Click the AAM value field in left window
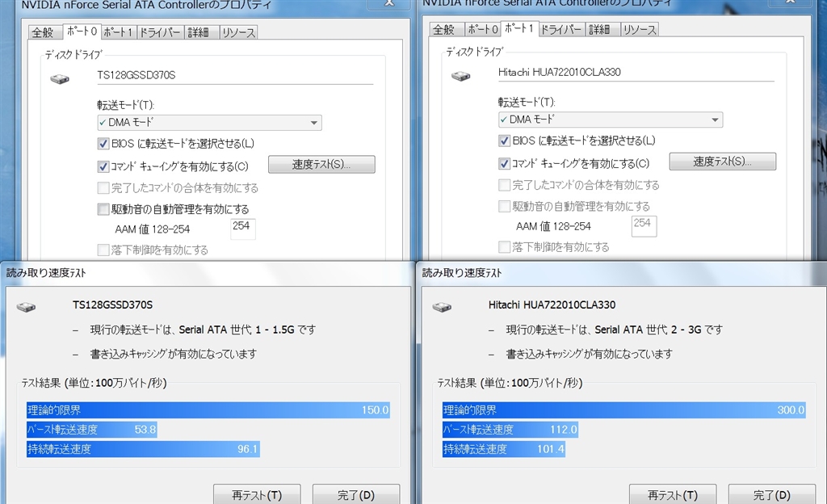 [243, 229]
